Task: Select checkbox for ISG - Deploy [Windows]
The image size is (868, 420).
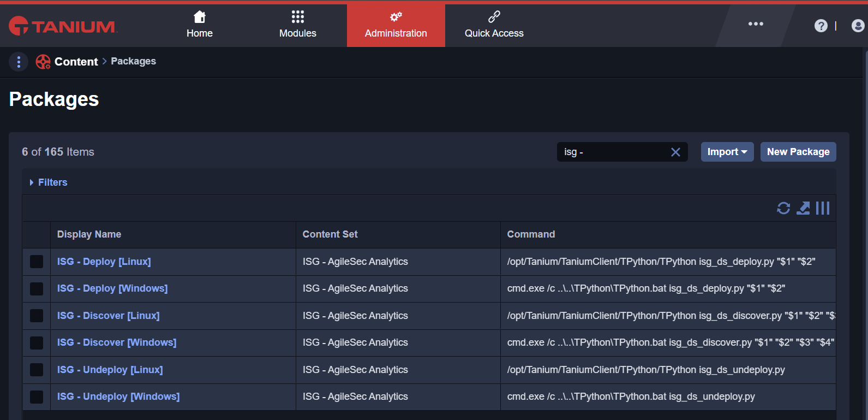Action: click(37, 288)
